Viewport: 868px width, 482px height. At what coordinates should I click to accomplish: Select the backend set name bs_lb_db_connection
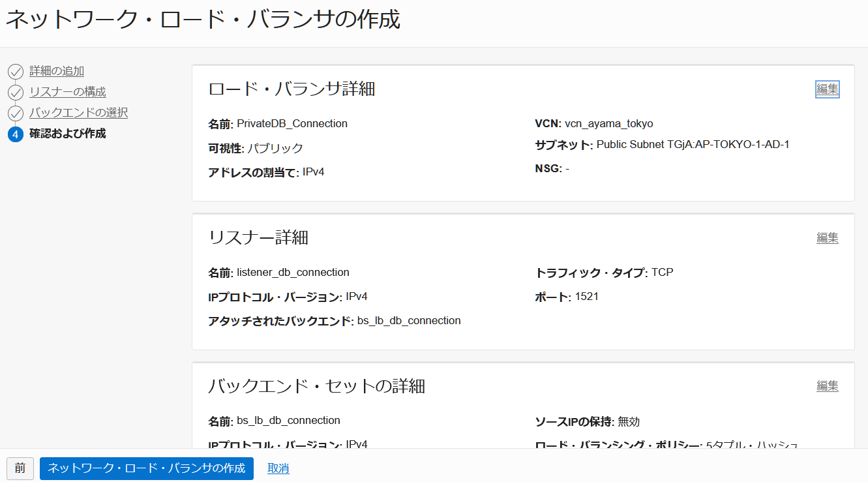pyautogui.click(x=289, y=421)
